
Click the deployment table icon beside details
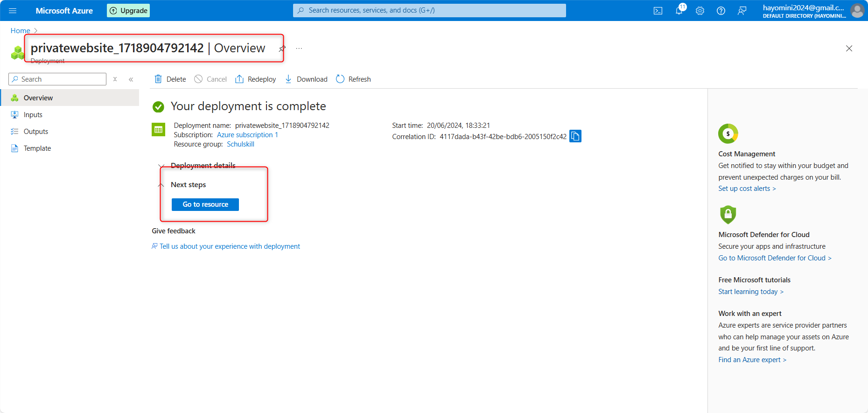pos(159,129)
